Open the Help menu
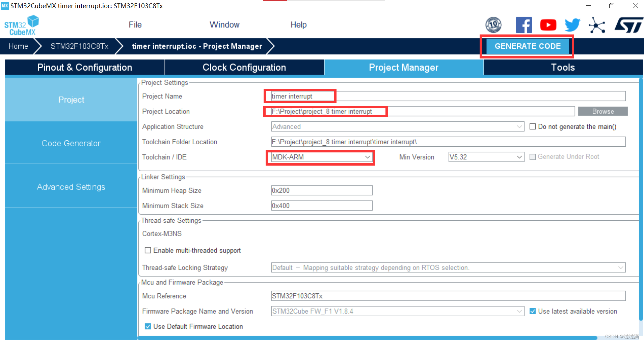Screen dimensions: 644x342 pyautogui.click(x=298, y=25)
